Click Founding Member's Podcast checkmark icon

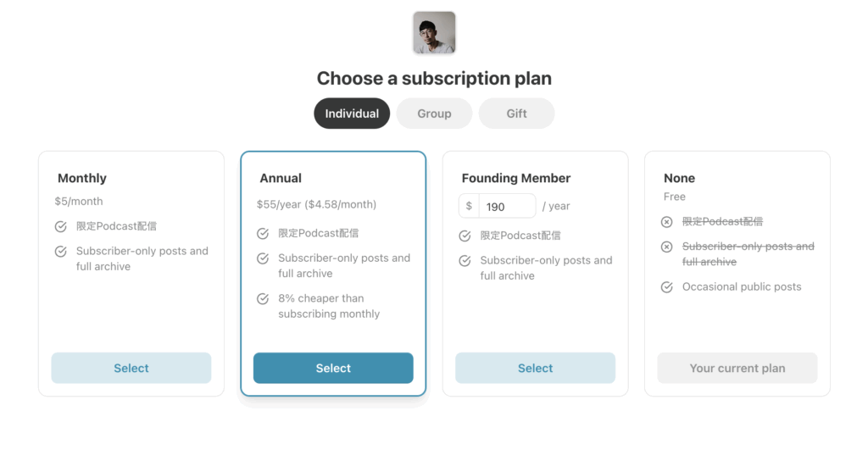465,236
